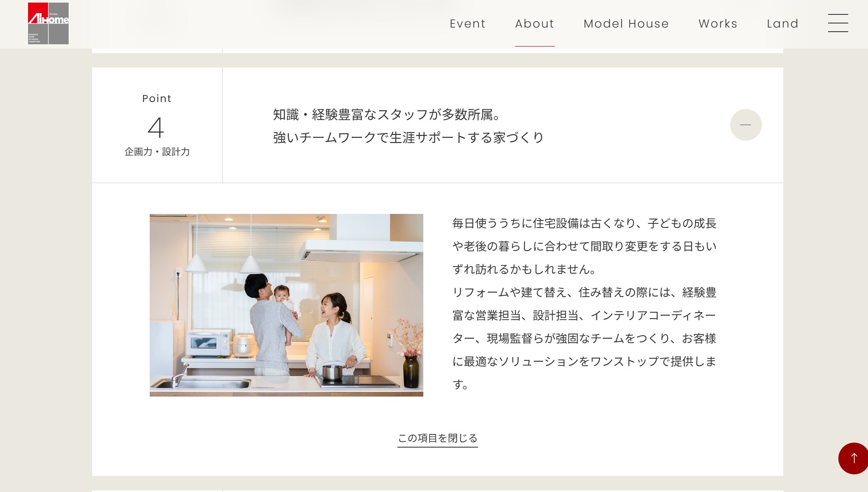868x492 pixels.
Task: Go to the Model House page
Action: pyautogui.click(x=626, y=24)
